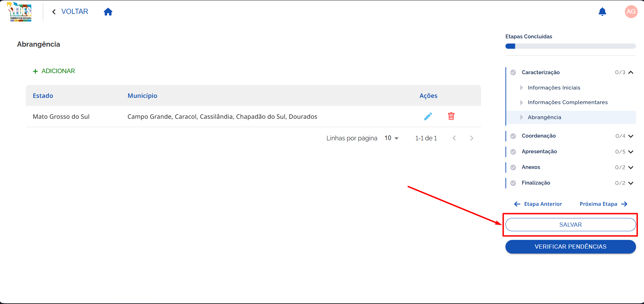This screenshot has height=304, width=644.
Task: Click Apresentação status check icon
Action: coord(513,152)
